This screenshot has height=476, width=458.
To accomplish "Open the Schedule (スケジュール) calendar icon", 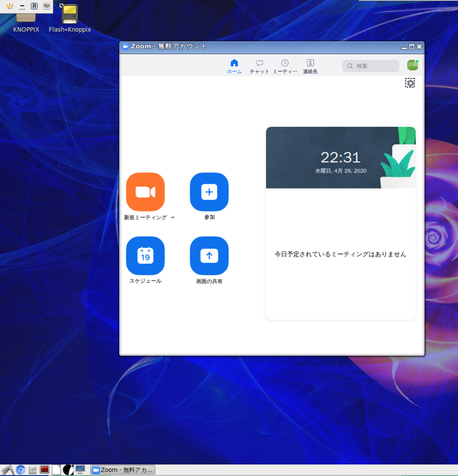I will 145,256.
